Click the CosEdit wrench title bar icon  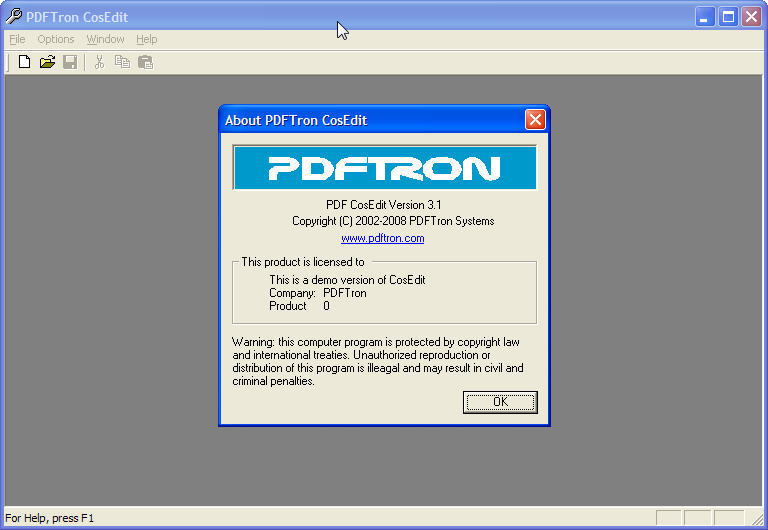(14, 16)
